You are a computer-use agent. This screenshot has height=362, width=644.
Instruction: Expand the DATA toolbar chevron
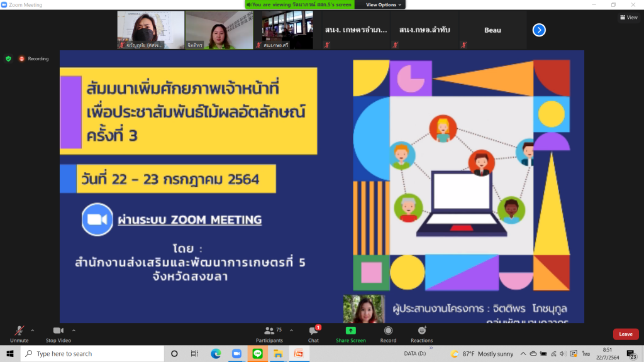(x=431, y=348)
